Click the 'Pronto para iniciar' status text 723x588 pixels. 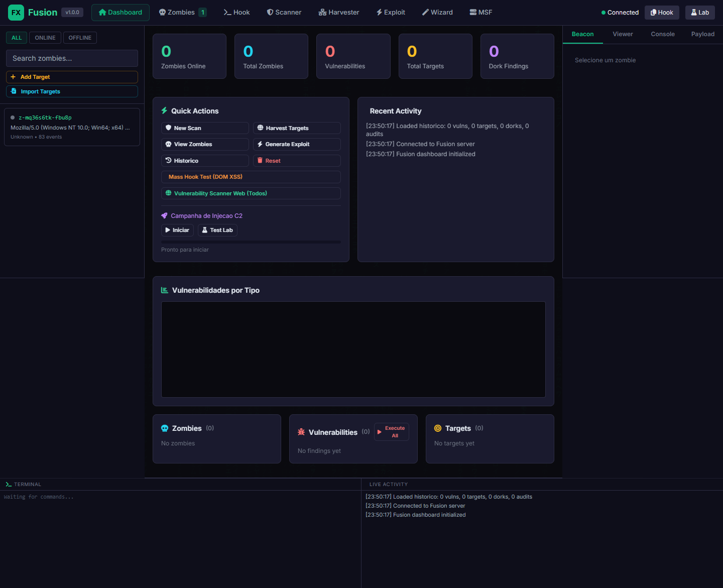(x=185, y=250)
